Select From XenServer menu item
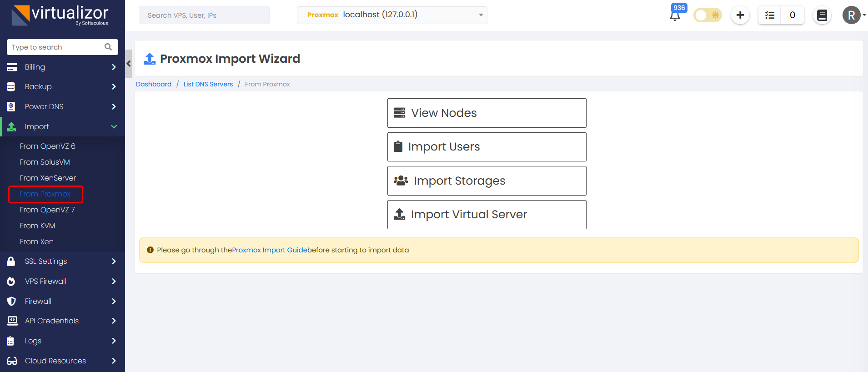This screenshot has height=372, width=868. pos(48,178)
